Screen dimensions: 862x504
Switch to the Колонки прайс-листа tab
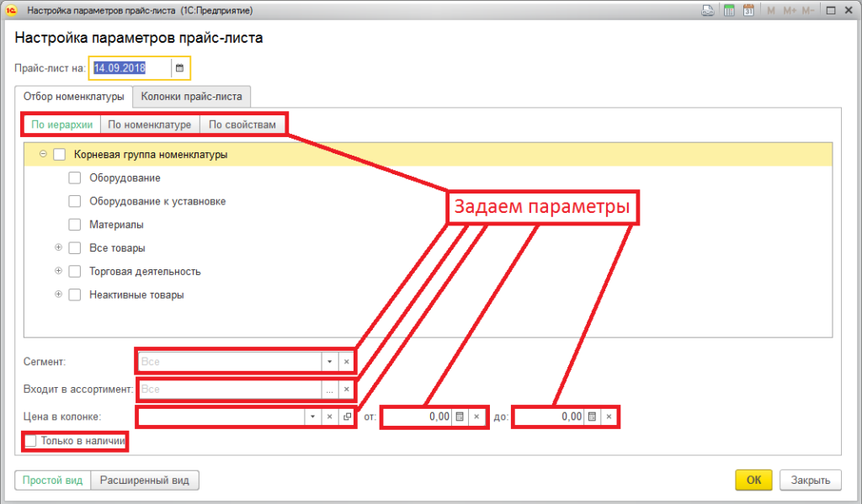tap(191, 96)
